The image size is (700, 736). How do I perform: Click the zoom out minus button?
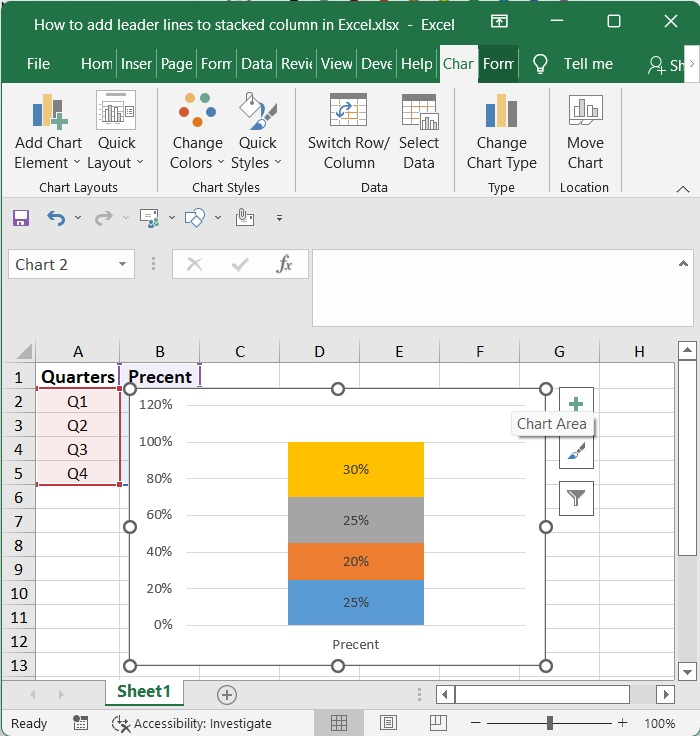475,723
